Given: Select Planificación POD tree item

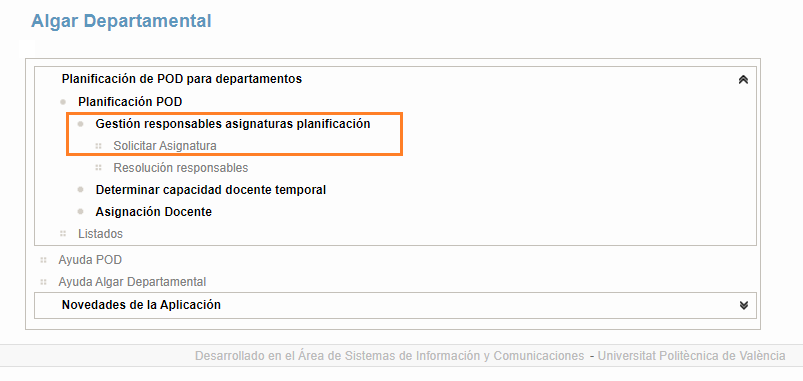Looking at the screenshot, I should tap(130, 102).
